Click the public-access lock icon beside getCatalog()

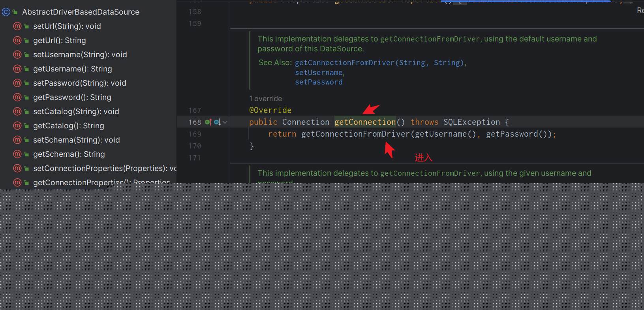tap(26, 126)
